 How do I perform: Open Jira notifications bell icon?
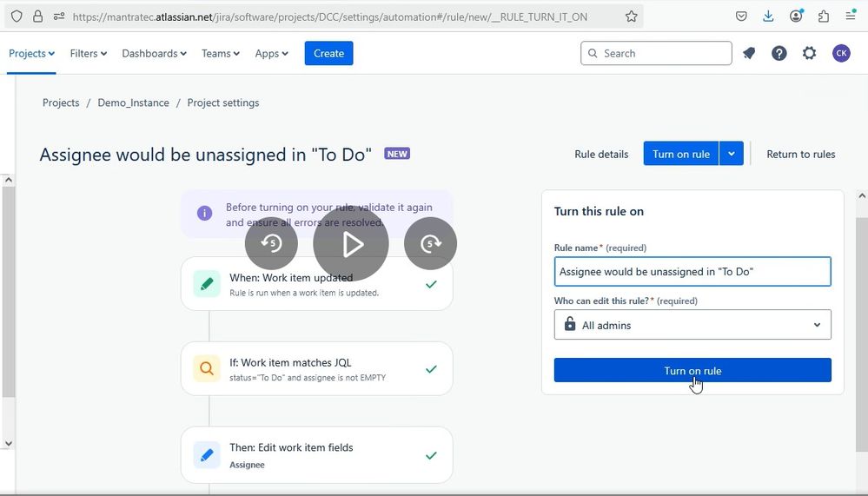pos(749,53)
